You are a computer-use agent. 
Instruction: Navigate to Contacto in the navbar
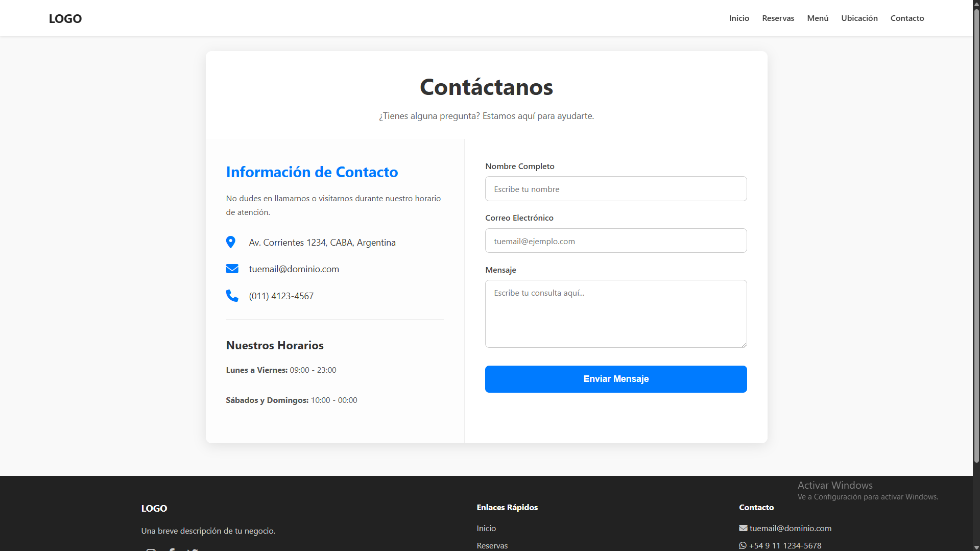(907, 18)
